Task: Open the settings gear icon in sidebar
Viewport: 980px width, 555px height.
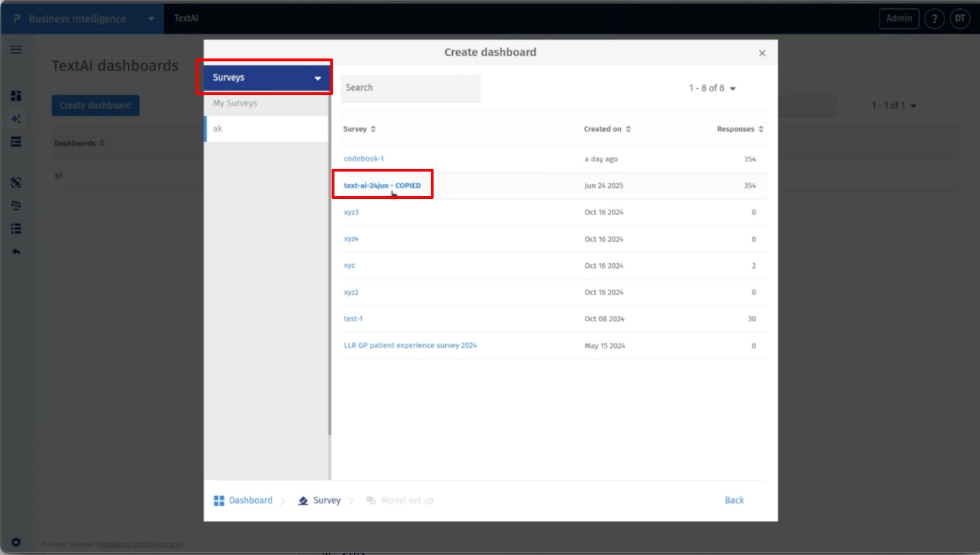Action: pos(16,542)
